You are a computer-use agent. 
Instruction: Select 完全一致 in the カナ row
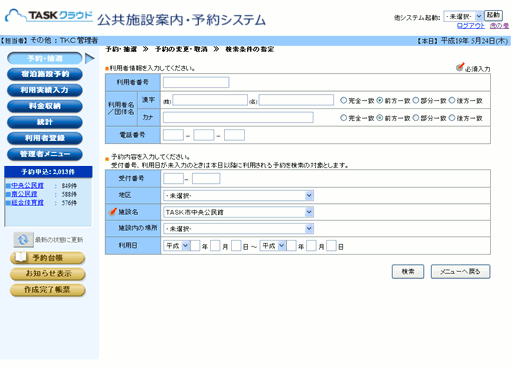tap(343, 118)
